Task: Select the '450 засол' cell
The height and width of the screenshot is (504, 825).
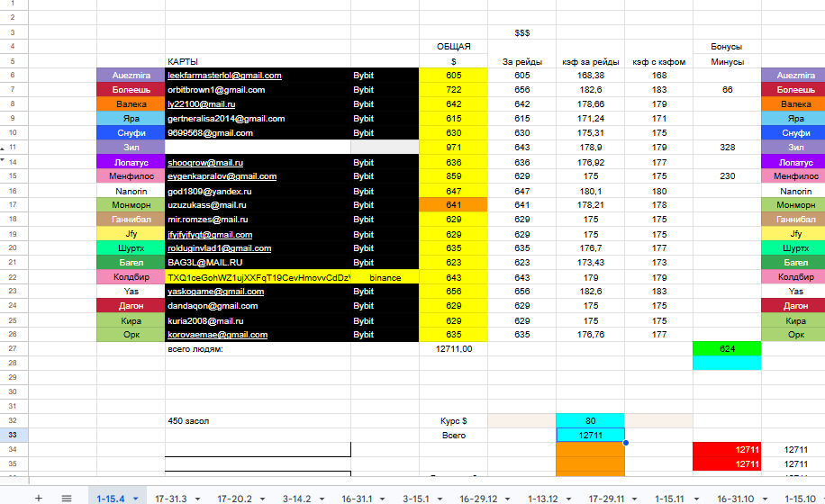Action: 258,421
